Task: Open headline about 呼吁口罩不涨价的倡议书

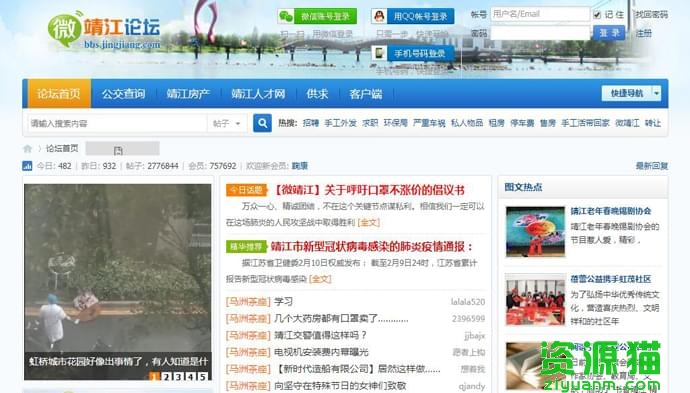Action: pos(368,190)
